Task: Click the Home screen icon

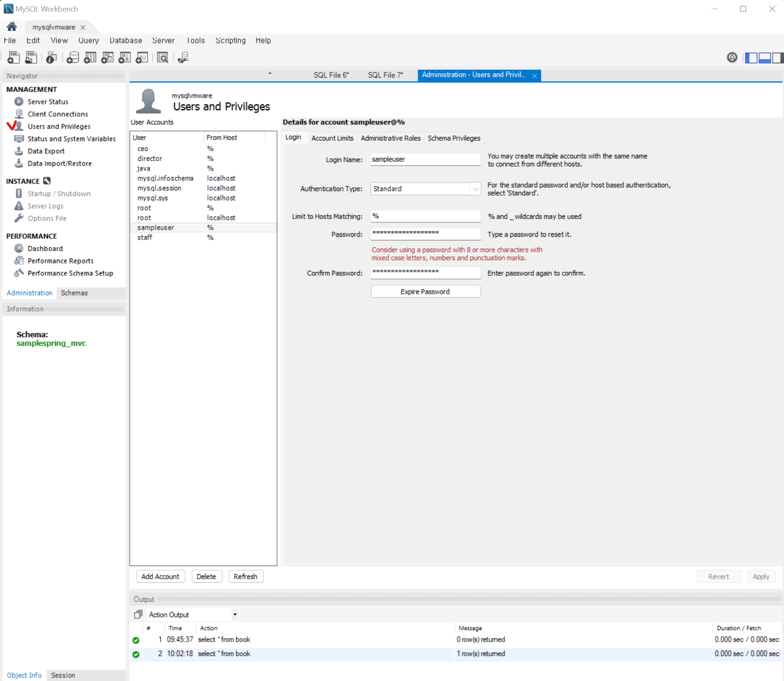Action: click(12, 27)
